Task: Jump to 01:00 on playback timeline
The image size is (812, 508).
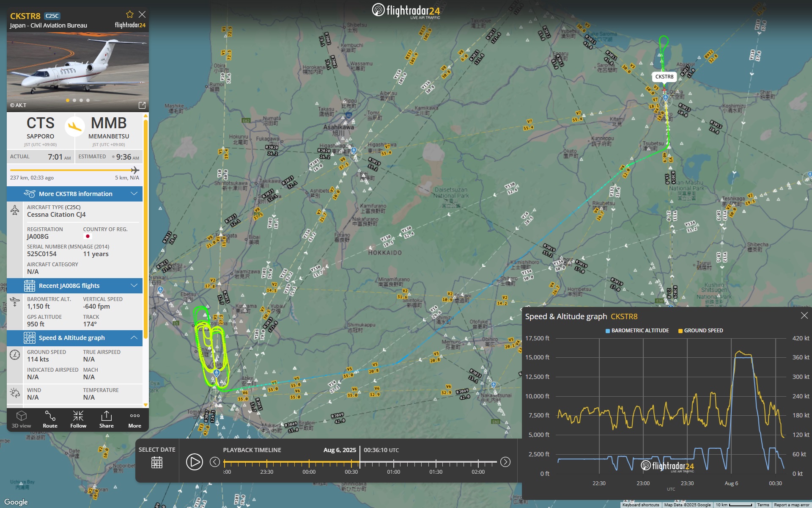Action: pos(393,472)
